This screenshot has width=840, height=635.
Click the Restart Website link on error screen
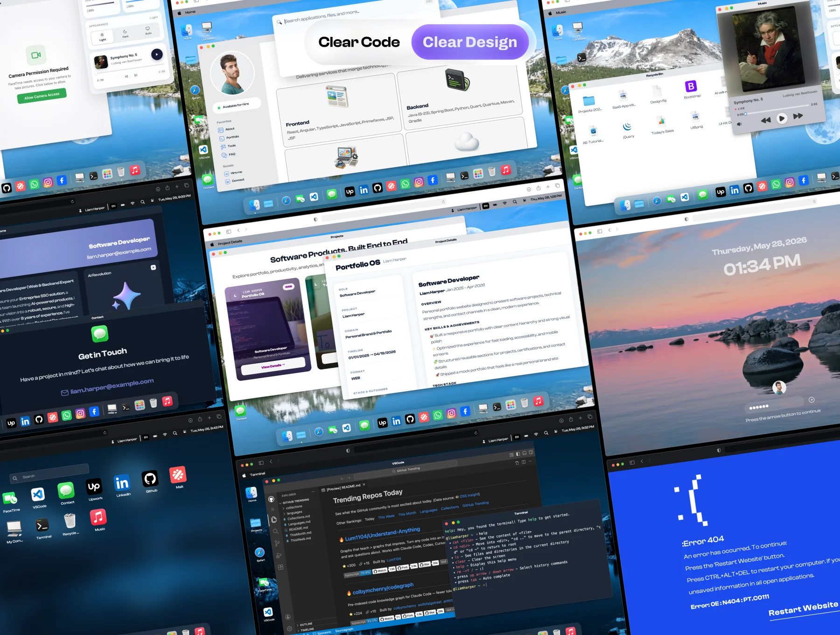[803, 609]
